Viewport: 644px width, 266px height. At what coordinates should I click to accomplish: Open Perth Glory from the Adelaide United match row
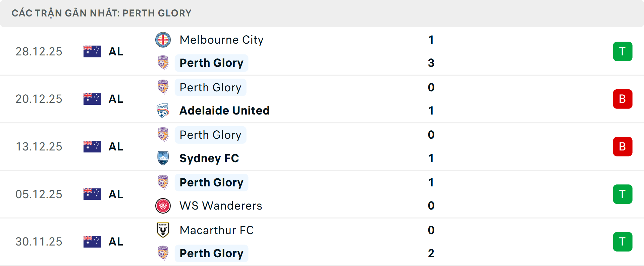[x=211, y=87]
